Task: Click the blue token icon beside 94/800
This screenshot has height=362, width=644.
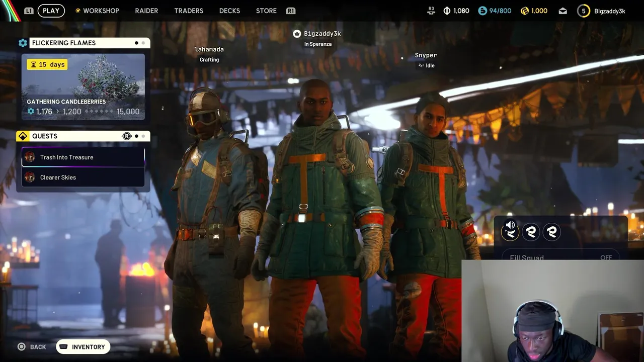Action: [482, 11]
